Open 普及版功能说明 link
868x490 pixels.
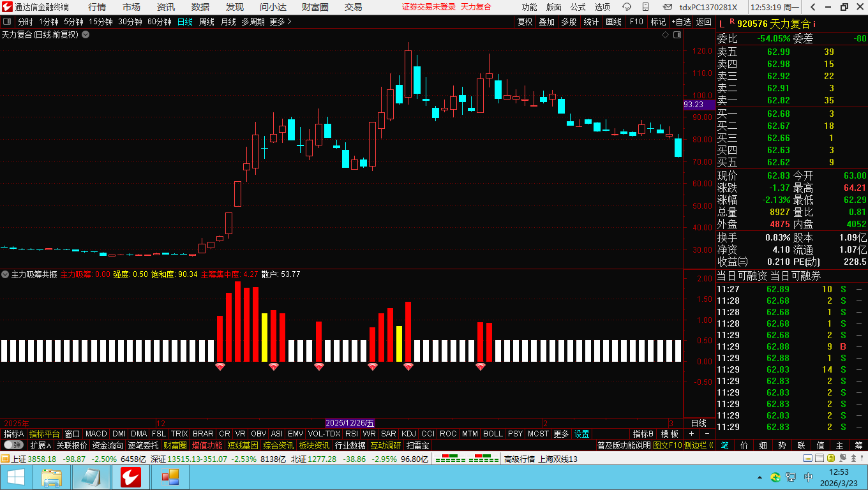click(x=623, y=445)
